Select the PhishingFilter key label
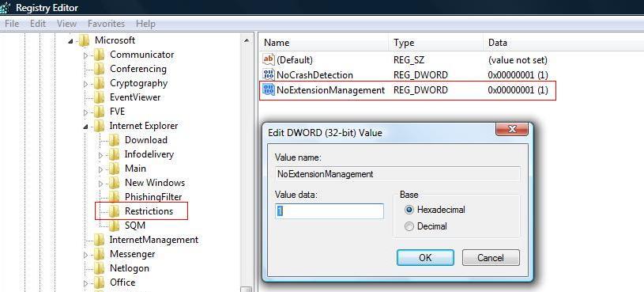The width and height of the screenshot is (644, 292). pyautogui.click(x=153, y=197)
